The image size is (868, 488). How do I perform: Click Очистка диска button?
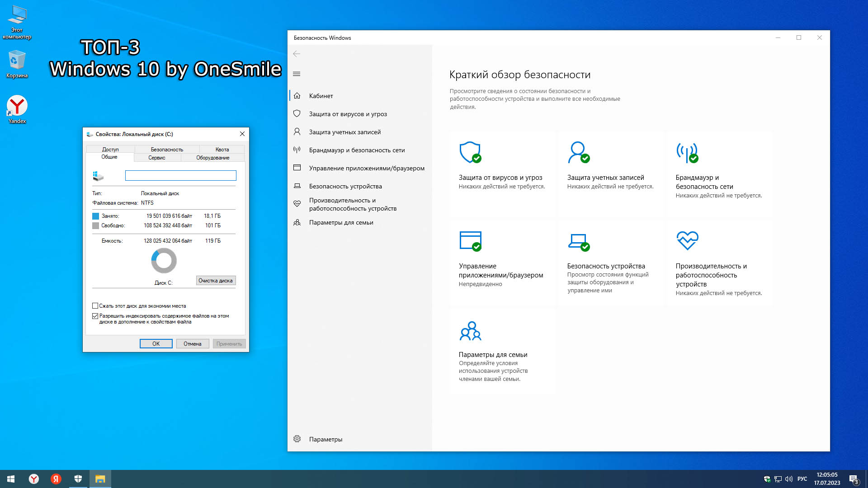point(216,281)
